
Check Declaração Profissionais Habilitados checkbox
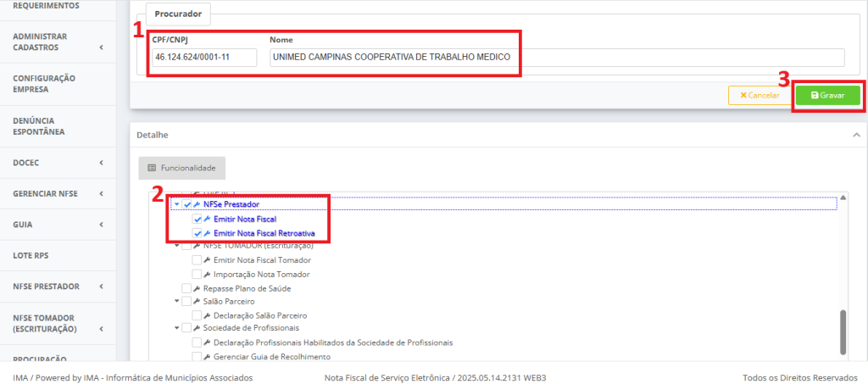click(197, 342)
